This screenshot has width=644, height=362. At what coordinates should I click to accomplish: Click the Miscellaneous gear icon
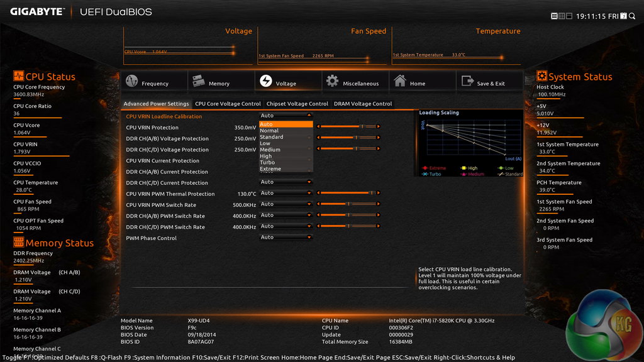point(332,82)
